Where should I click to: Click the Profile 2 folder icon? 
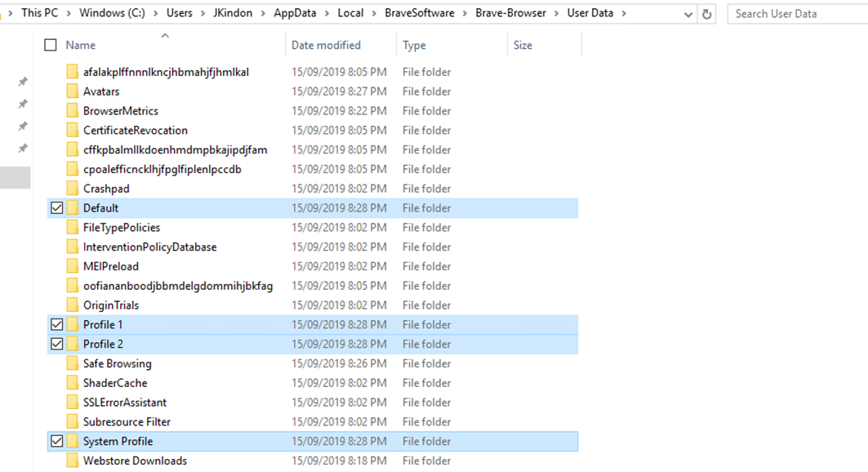click(73, 344)
